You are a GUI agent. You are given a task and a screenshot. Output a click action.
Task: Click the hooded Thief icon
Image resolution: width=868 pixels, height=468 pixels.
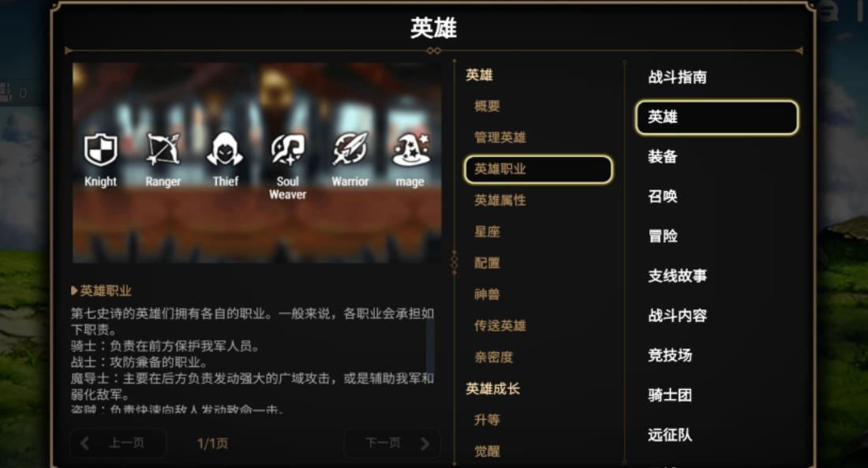point(225,149)
